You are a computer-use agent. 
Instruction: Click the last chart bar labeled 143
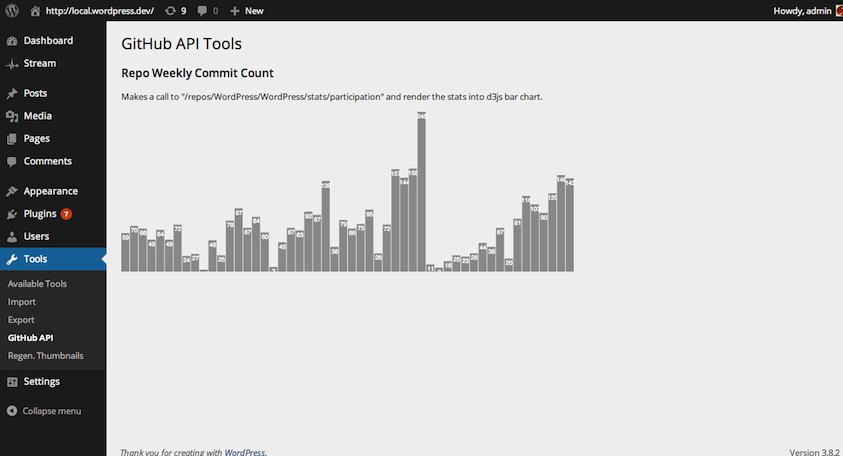coord(570,225)
